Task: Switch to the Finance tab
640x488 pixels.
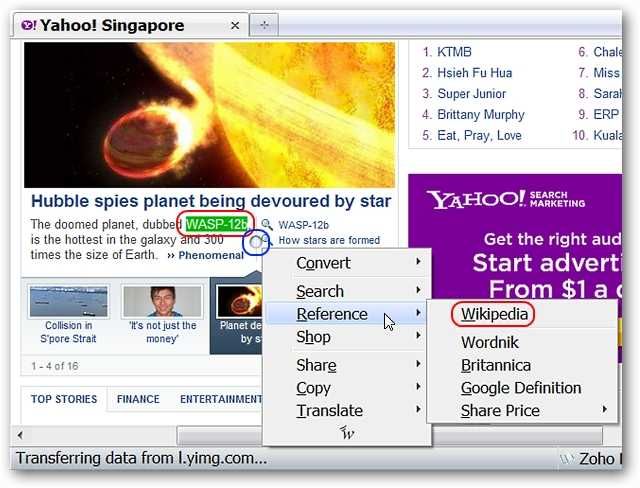Action: pos(138,399)
